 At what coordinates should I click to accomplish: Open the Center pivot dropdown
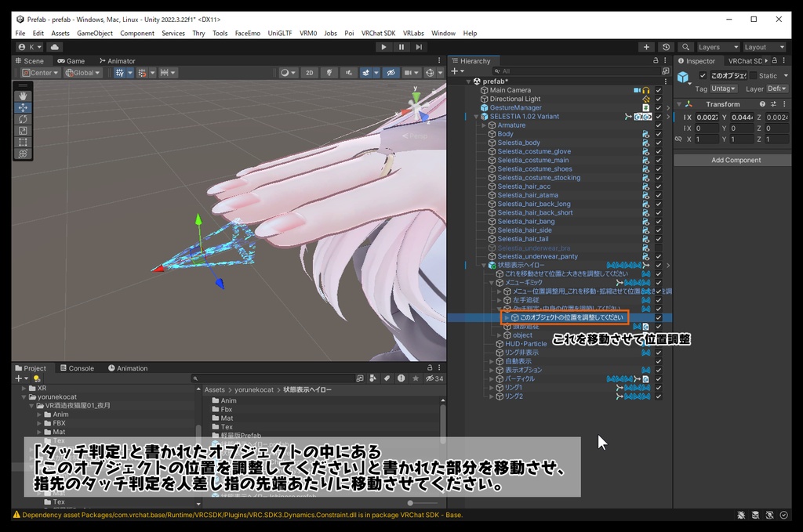(40, 73)
